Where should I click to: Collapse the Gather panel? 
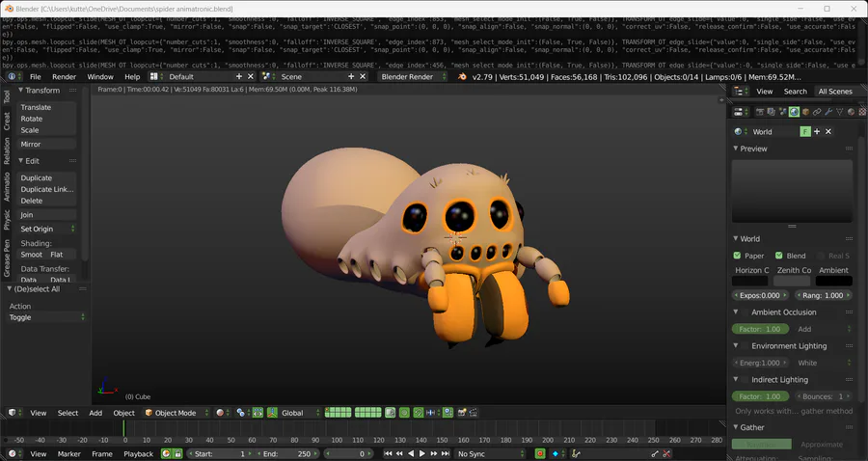736,427
